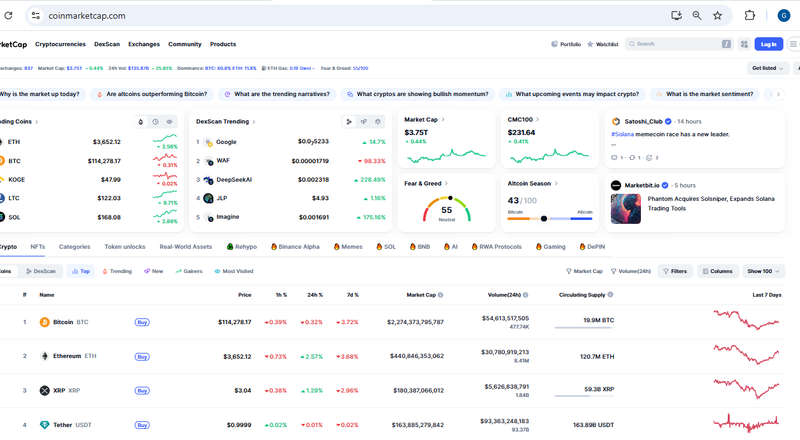This screenshot has width=800, height=440.
Task: Open the site information icon in address bar
Action: [x=36, y=16]
